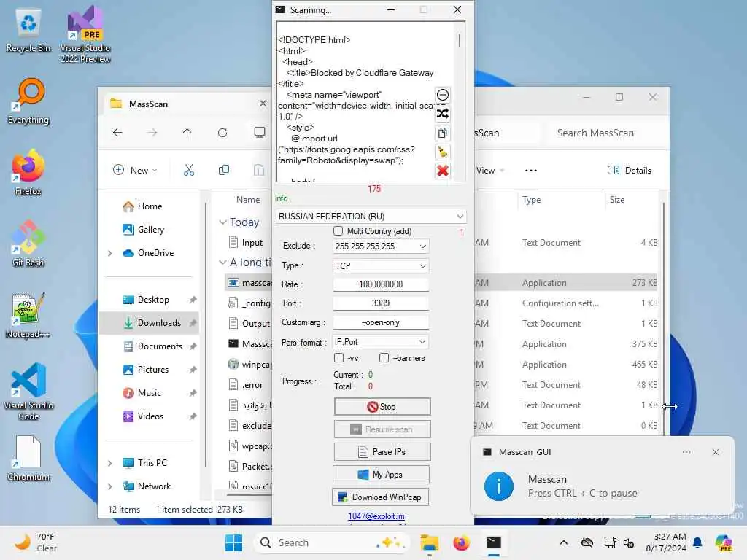Open Visual Studio 2022 Preview shortcut

[85, 35]
